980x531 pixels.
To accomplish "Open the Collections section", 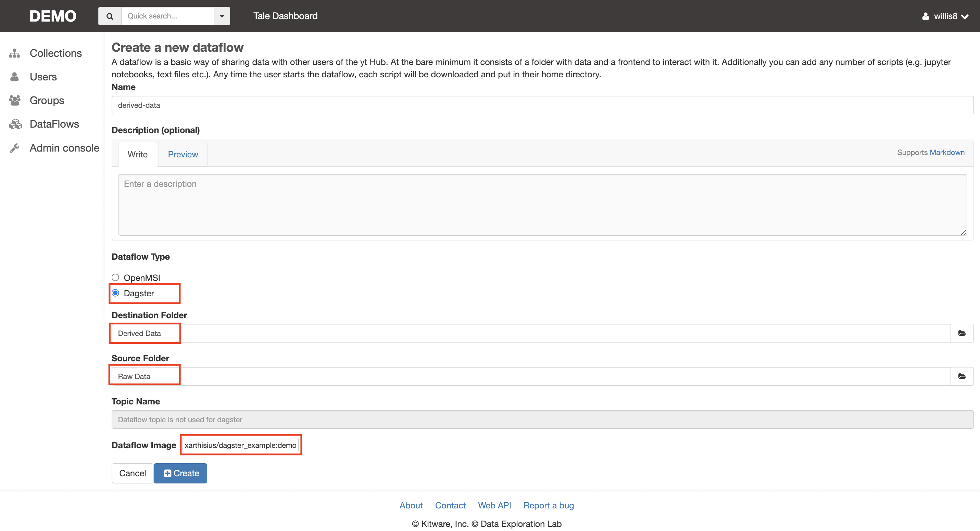I will 55,53.
